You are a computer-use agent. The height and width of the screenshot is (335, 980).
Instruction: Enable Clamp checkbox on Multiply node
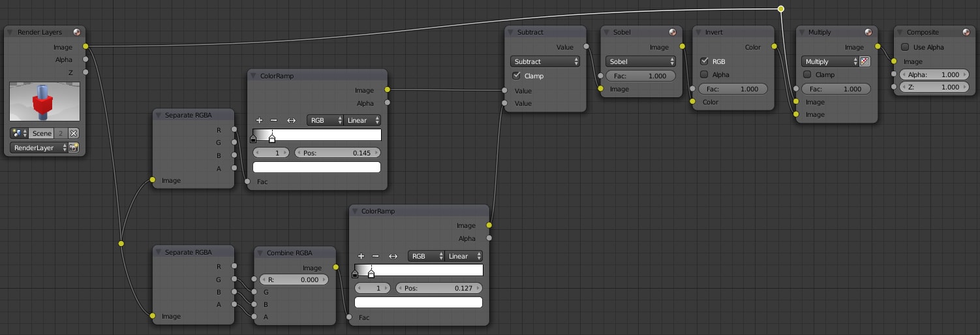click(x=808, y=74)
